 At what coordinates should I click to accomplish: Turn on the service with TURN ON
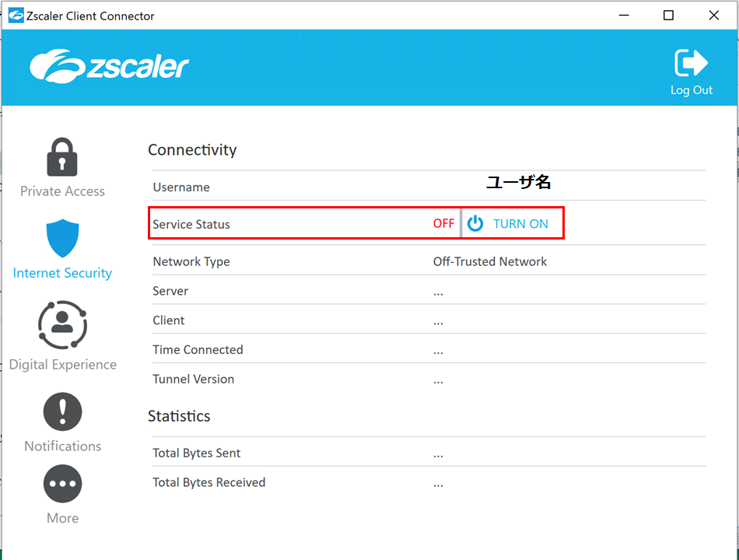pyautogui.click(x=520, y=224)
